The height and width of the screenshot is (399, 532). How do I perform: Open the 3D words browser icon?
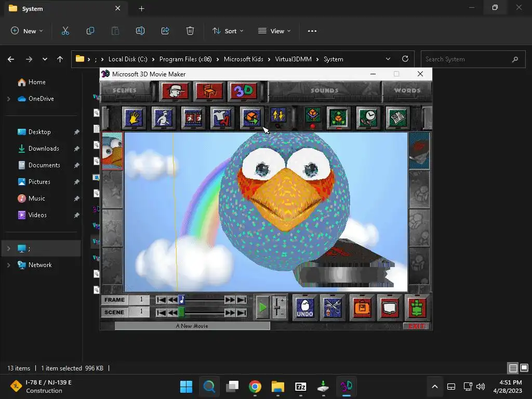click(243, 91)
